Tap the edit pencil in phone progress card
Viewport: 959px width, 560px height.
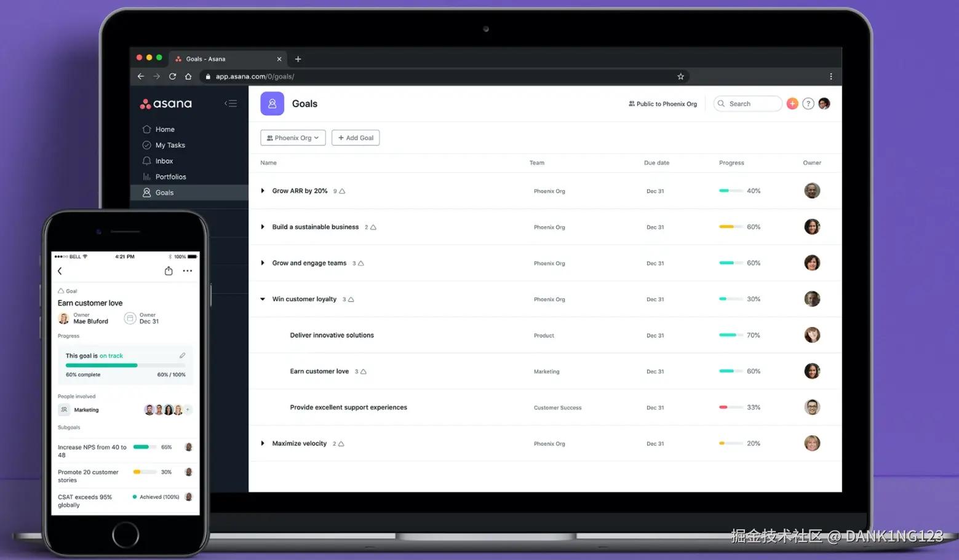pyautogui.click(x=182, y=356)
